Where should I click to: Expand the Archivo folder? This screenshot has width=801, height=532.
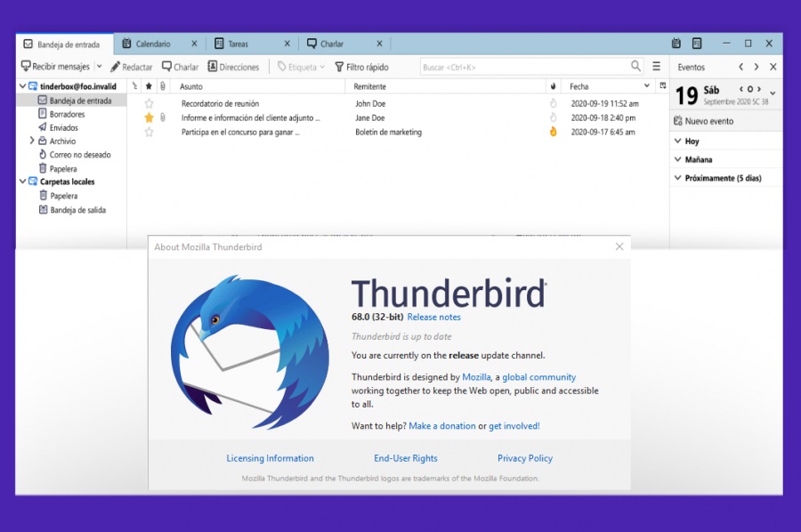(32, 141)
